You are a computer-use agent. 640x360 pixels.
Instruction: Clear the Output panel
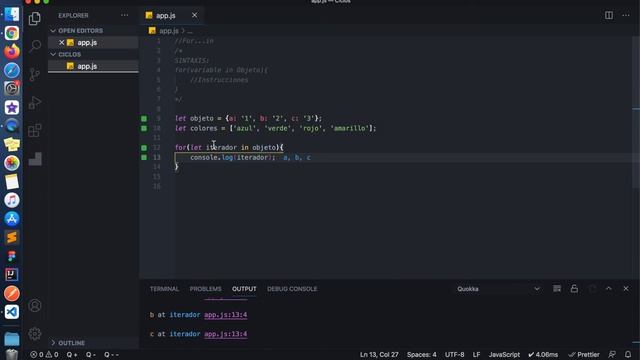tap(557, 289)
